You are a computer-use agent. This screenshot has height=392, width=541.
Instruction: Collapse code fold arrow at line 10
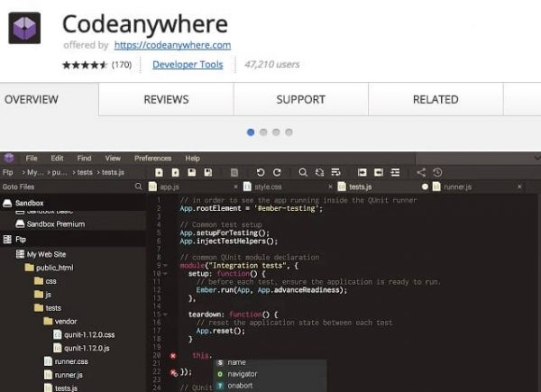coord(165,273)
